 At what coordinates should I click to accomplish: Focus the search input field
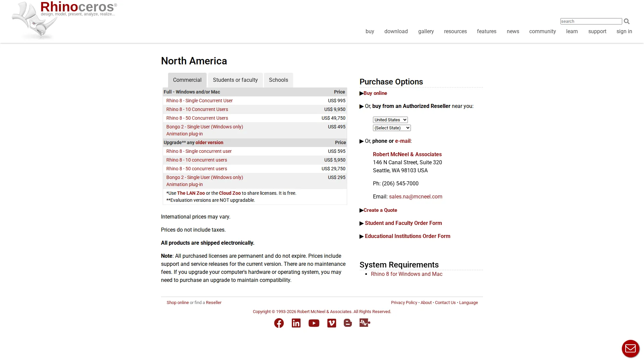click(x=591, y=21)
